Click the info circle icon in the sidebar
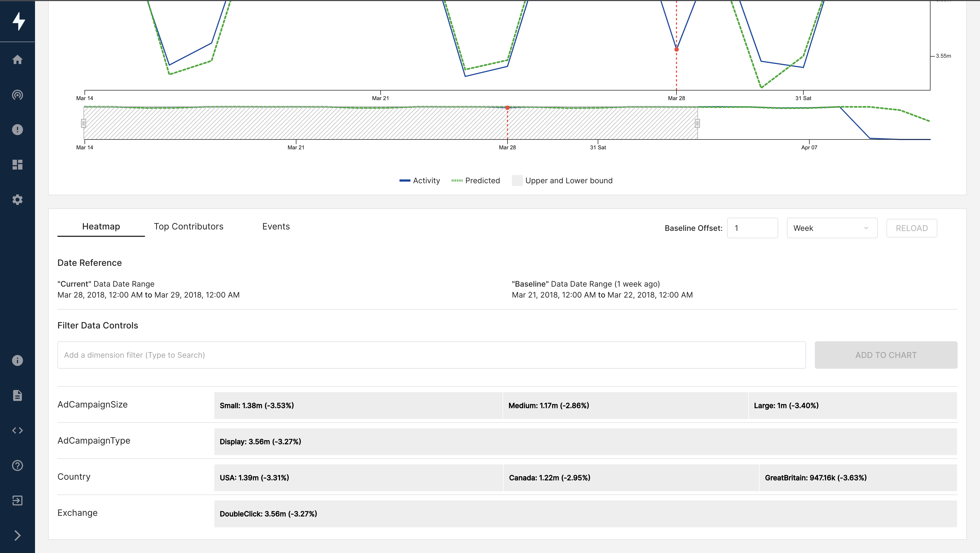Image resolution: width=980 pixels, height=553 pixels. (x=17, y=360)
